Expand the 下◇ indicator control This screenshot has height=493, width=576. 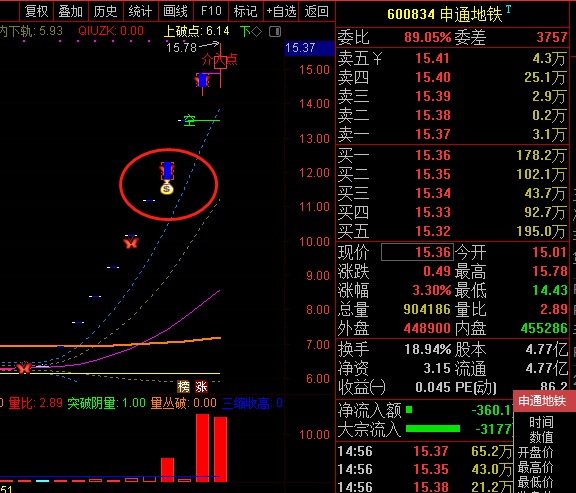click(251, 32)
